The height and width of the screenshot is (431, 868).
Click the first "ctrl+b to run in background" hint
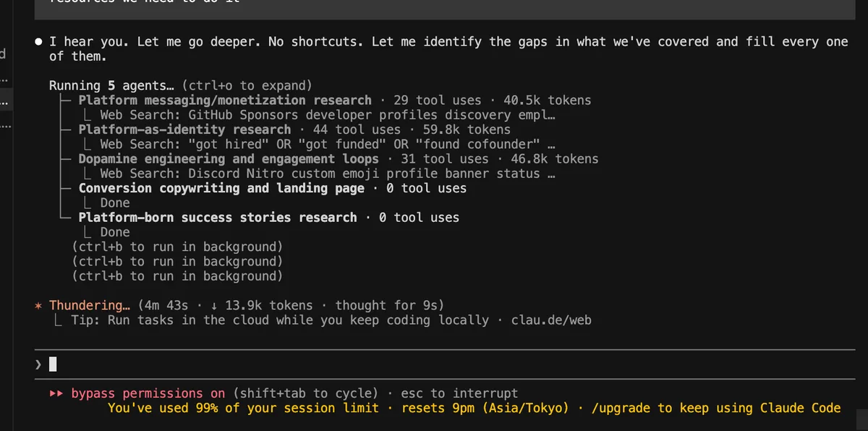tap(177, 247)
